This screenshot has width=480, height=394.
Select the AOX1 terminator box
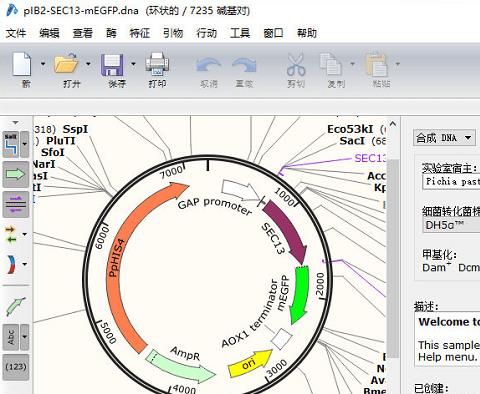click(x=281, y=339)
